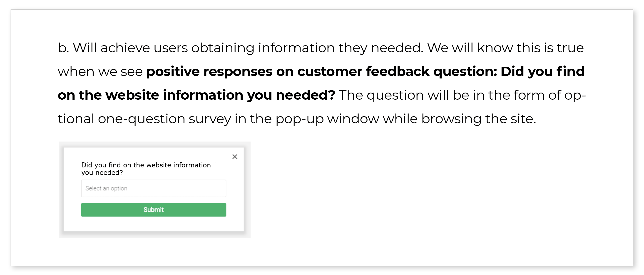This screenshot has height=275, width=644.
Task: Click the second question line "you needed?" in the pop-up
Action: click(x=102, y=173)
